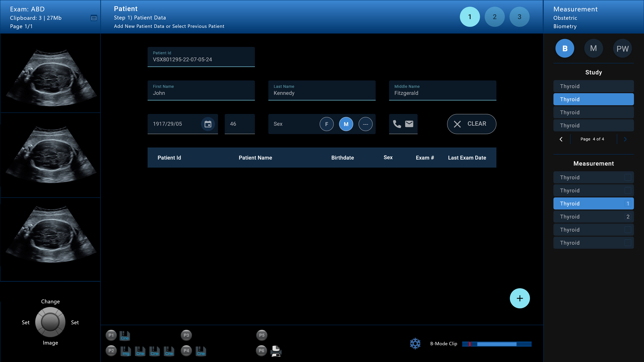Click the Page 4 of 4 indicator
The height and width of the screenshot is (362, 644).
point(592,139)
